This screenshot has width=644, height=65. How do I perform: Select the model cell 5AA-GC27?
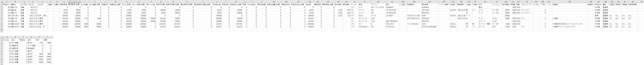coord(392,24)
